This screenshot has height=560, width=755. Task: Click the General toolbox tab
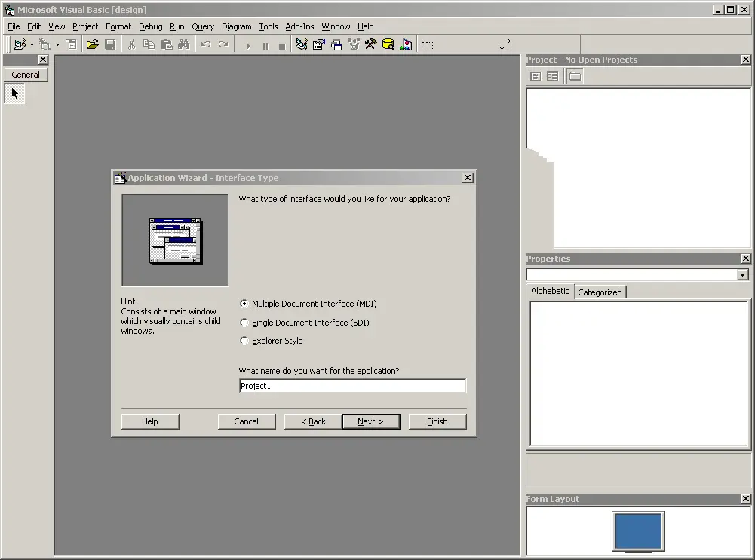tap(26, 75)
